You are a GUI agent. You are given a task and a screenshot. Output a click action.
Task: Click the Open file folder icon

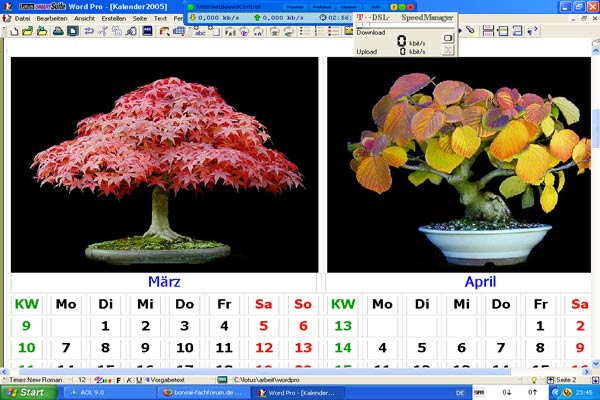click(x=28, y=31)
